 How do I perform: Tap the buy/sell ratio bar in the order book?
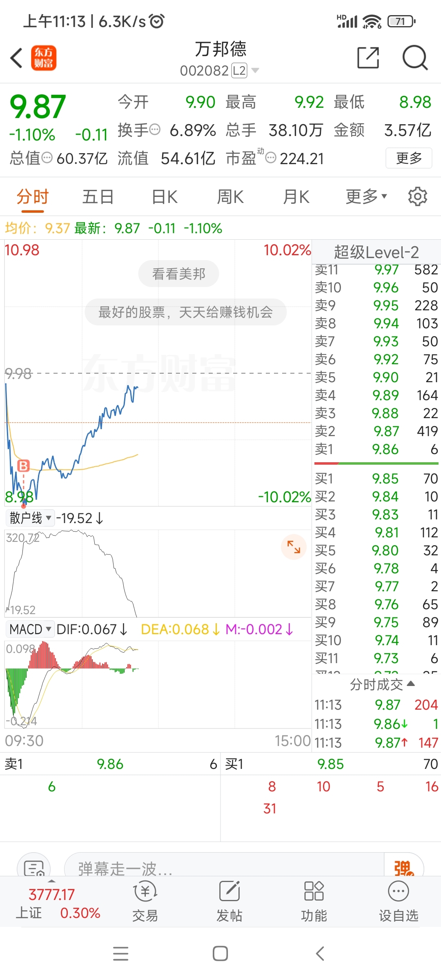click(376, 463)
